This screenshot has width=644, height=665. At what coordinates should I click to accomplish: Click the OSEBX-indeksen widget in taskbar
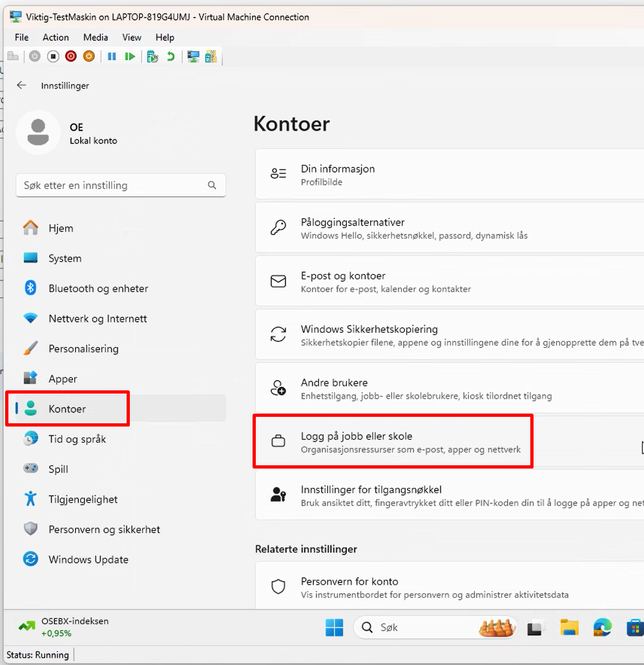pyautogui.click(x=63, y=627)
